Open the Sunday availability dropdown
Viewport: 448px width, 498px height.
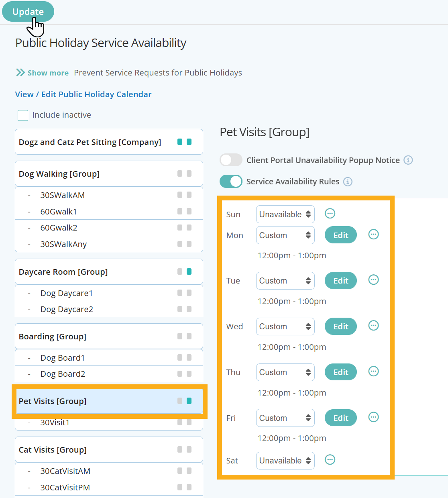point(285,214)
